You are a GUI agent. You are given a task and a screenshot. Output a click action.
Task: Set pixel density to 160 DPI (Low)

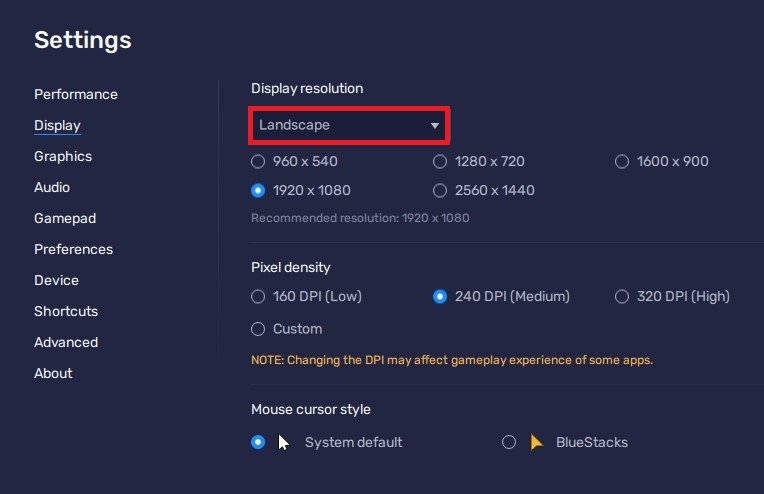(258, 296)
